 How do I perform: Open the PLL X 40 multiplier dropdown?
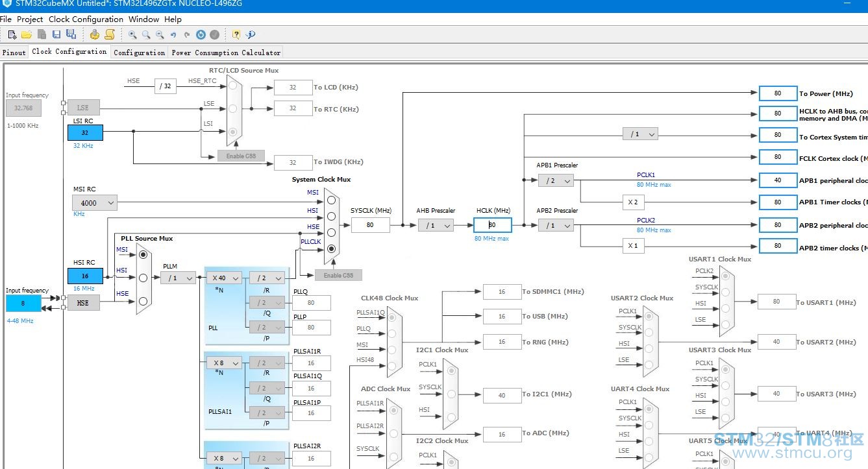point(224,278)
